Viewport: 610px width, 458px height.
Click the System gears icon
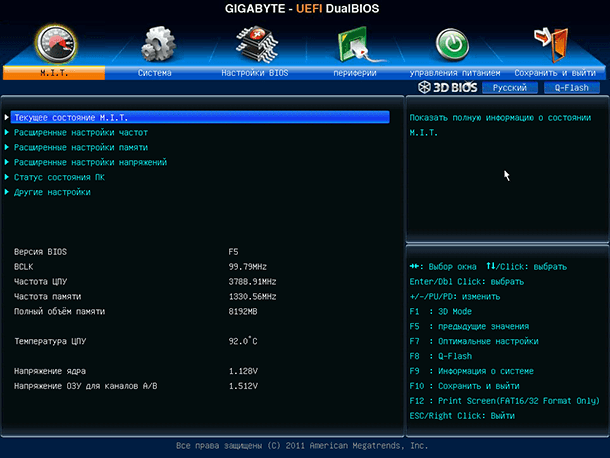pyautogui.click(x=158, y=44)
